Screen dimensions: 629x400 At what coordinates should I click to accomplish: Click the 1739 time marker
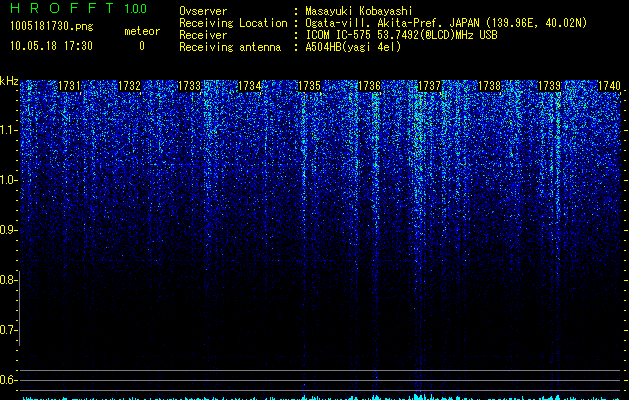549,86
